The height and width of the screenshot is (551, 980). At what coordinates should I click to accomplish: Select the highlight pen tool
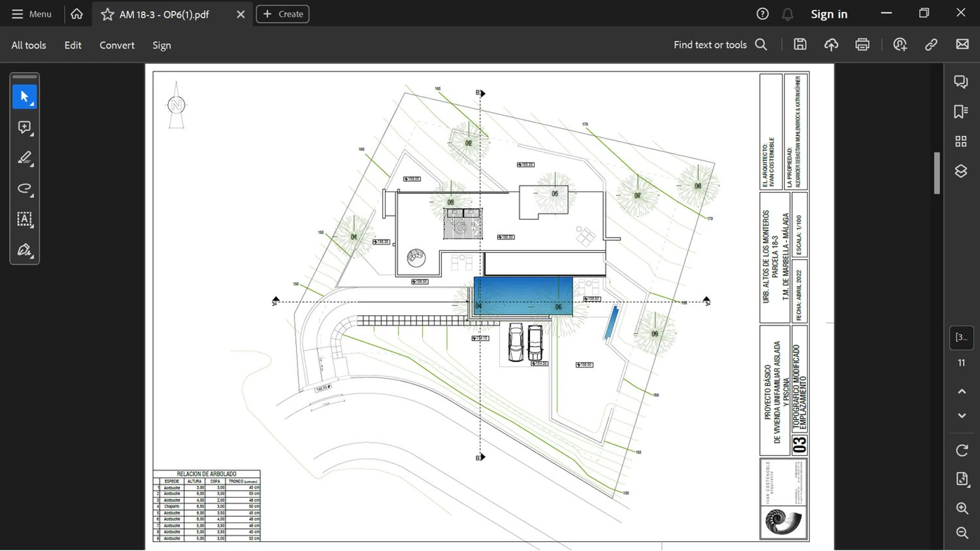[24, 158]
